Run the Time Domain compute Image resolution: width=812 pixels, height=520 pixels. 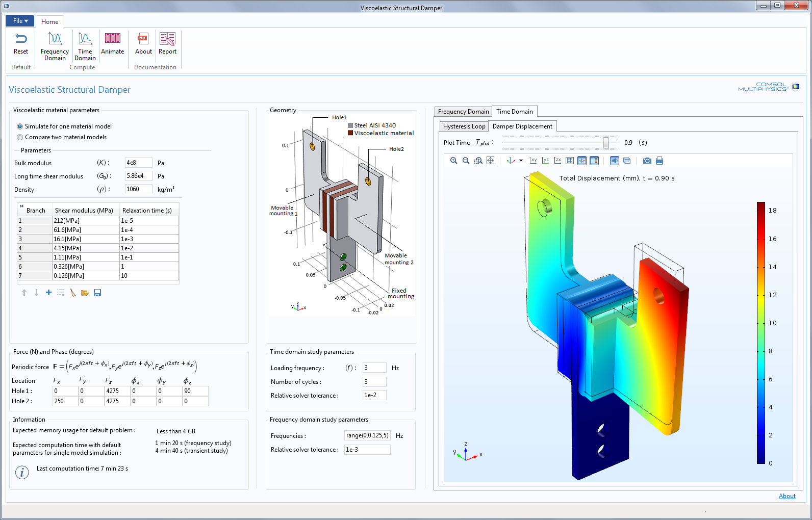(85, 46)
